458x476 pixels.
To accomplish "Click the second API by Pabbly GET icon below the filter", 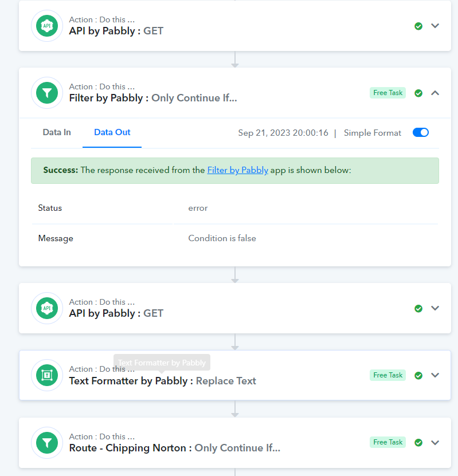I will [47, 308].
